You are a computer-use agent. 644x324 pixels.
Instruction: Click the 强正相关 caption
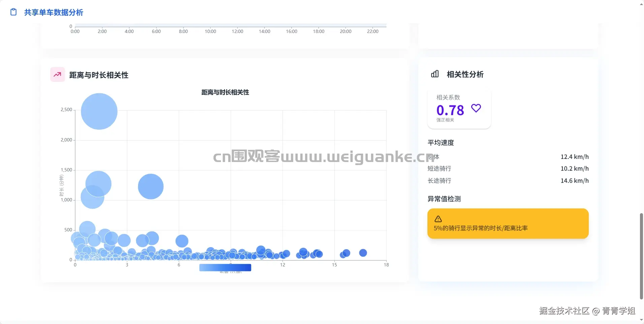point(445,120)
